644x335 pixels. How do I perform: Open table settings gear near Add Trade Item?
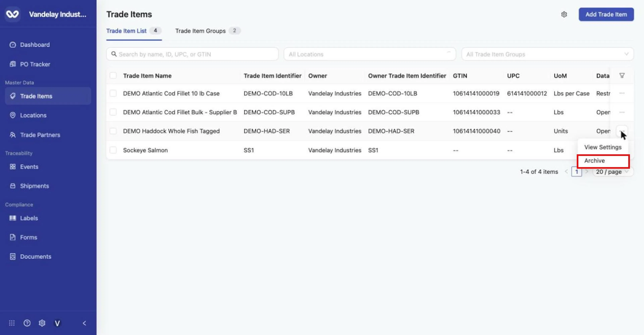564,14
